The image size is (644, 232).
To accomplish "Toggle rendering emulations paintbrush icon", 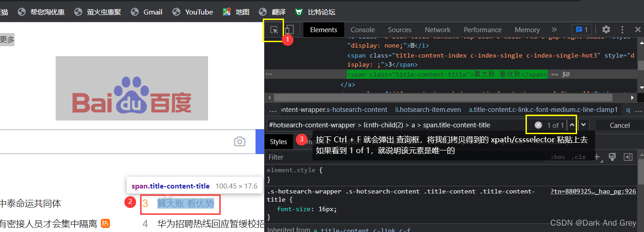I will (x=612, y=157).
